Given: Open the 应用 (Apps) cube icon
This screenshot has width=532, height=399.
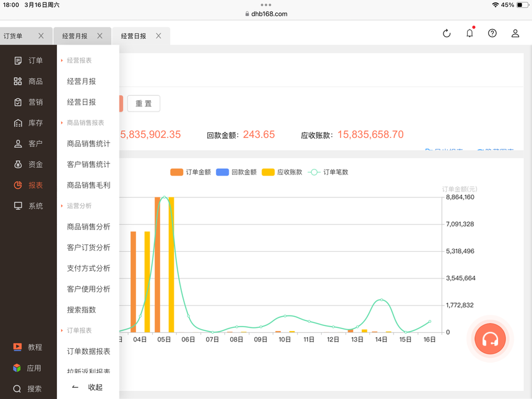Looking at the screenshot, I should click(x=17, y=368).
